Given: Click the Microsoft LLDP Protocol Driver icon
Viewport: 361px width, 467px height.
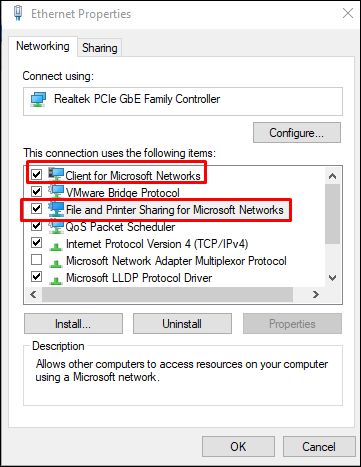Looking at the screenshot, I should 56,280.
